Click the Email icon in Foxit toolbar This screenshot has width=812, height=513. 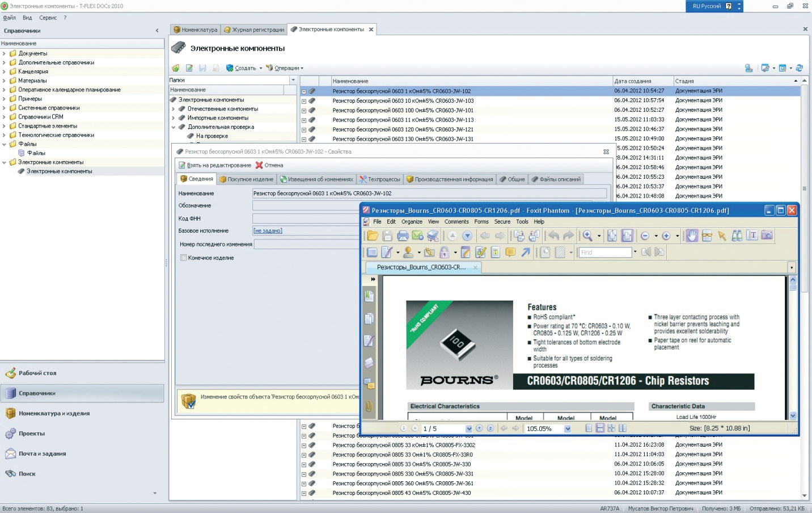(x=417, y=236)
